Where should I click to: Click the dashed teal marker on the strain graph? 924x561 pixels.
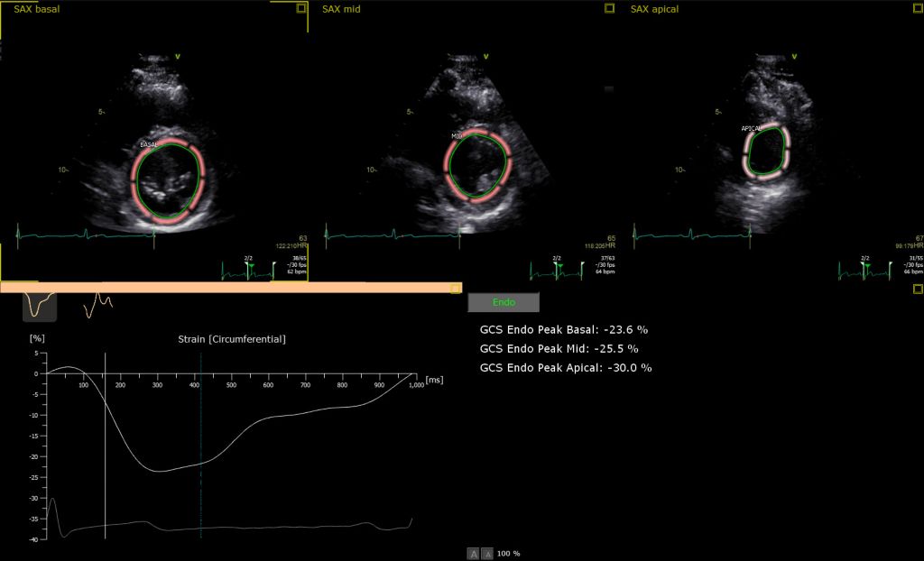pos(201,446)
